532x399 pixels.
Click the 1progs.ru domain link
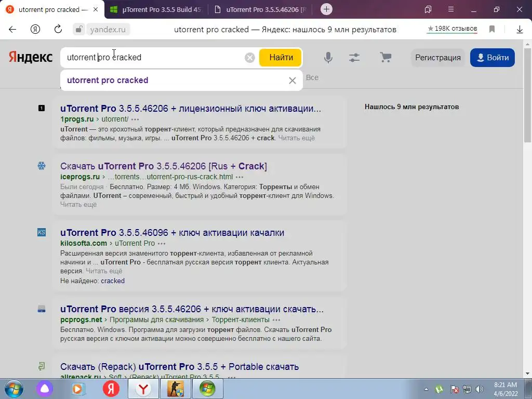[77, 119]
